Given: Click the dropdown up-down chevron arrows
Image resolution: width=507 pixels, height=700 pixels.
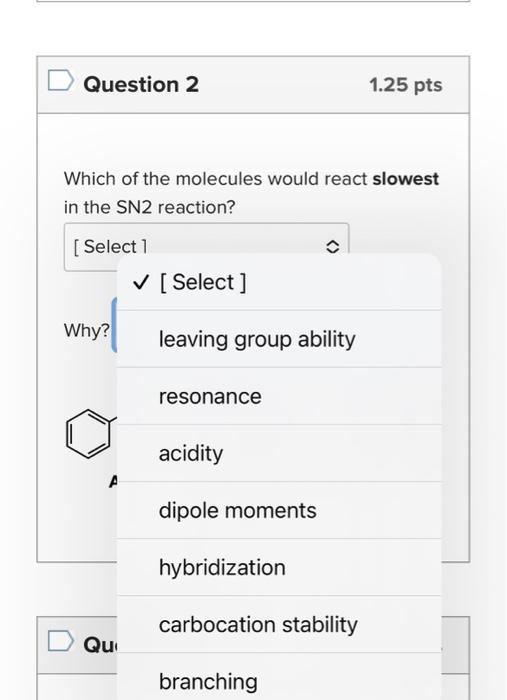Looking at the screenshot, I should coord(332,247).
